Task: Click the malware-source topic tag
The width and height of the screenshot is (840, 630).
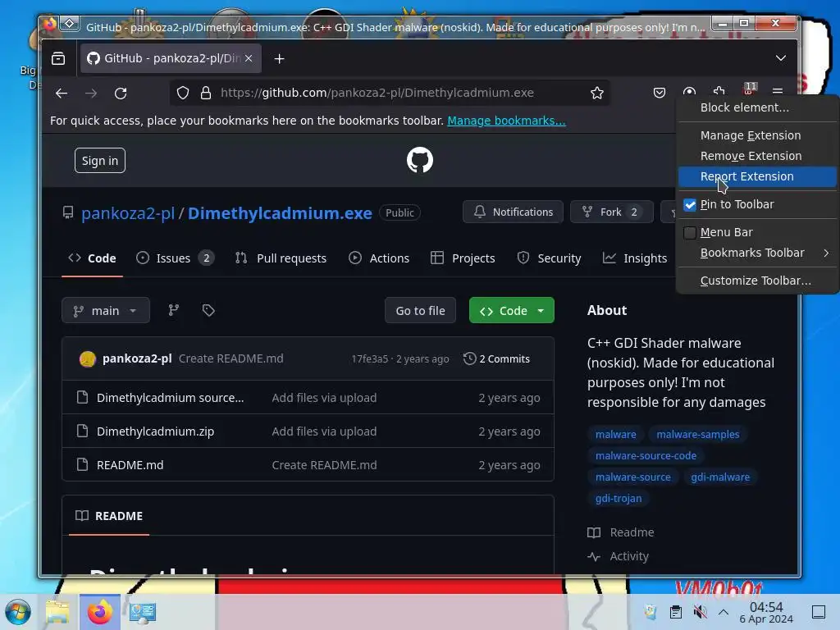Action: tap(632, 477)
